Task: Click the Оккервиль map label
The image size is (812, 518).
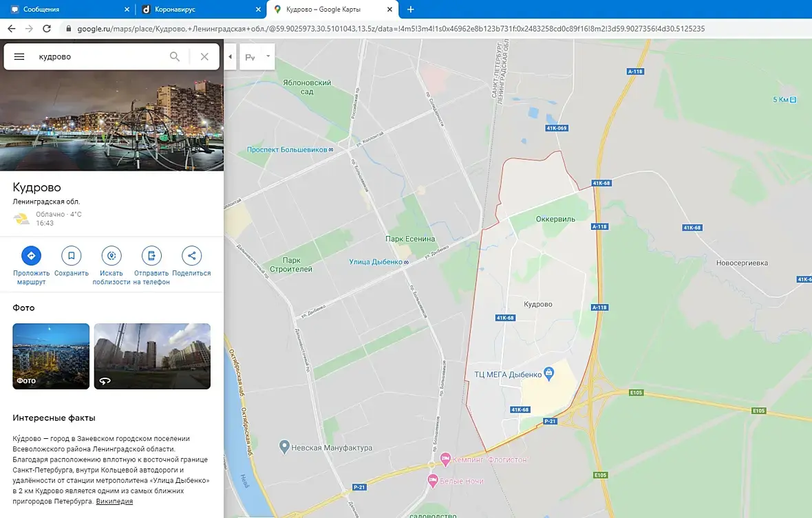Action: click(x=555, y=219)
